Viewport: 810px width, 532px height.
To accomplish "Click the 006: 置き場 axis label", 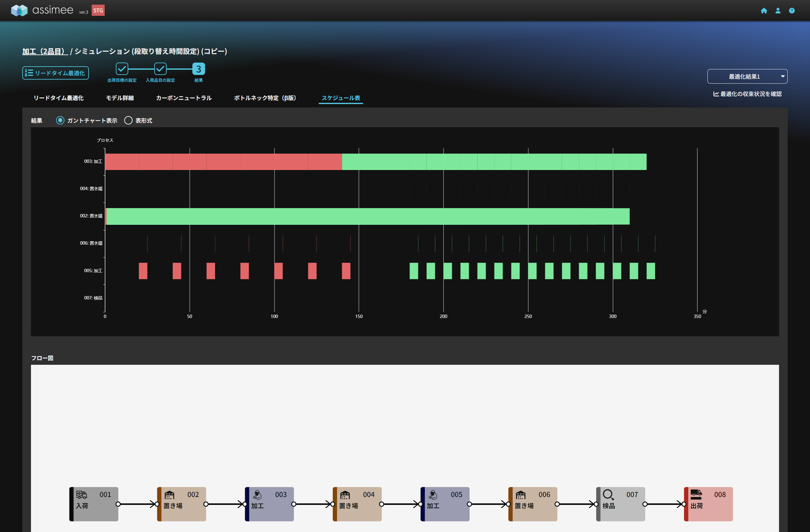I will pyautogui.click(x=91, y=243).
